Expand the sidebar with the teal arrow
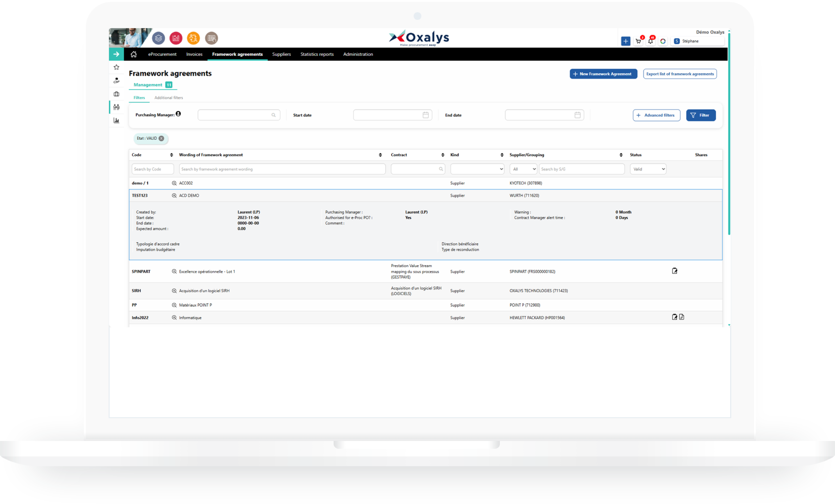Screen dimensions: 835x504 tap(116, 54)
